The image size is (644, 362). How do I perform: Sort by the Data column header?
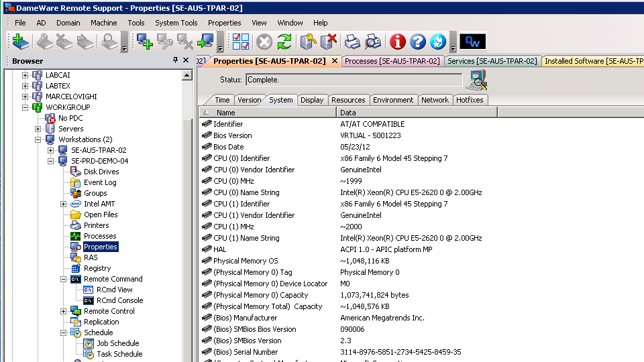click(417, 113)
